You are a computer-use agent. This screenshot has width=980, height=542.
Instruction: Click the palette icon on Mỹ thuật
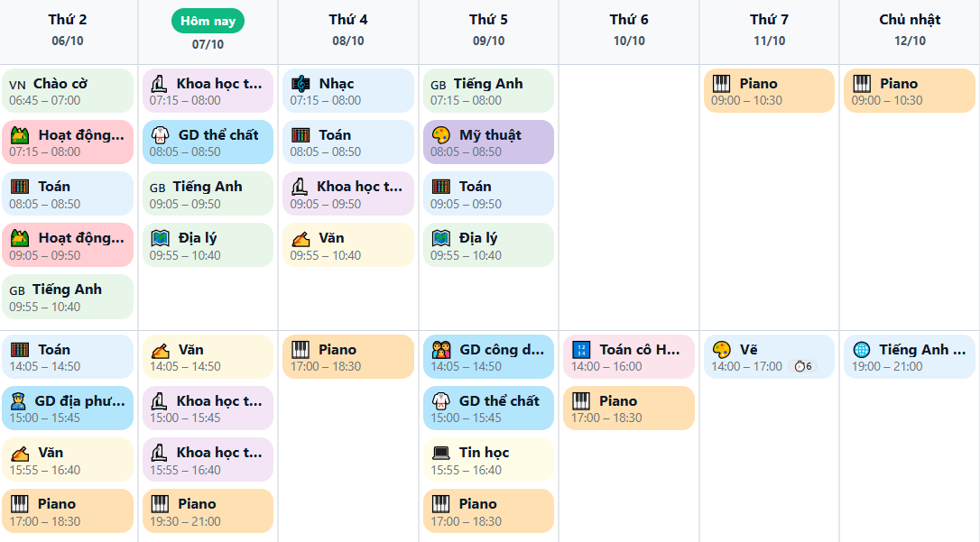pos(441,135)
